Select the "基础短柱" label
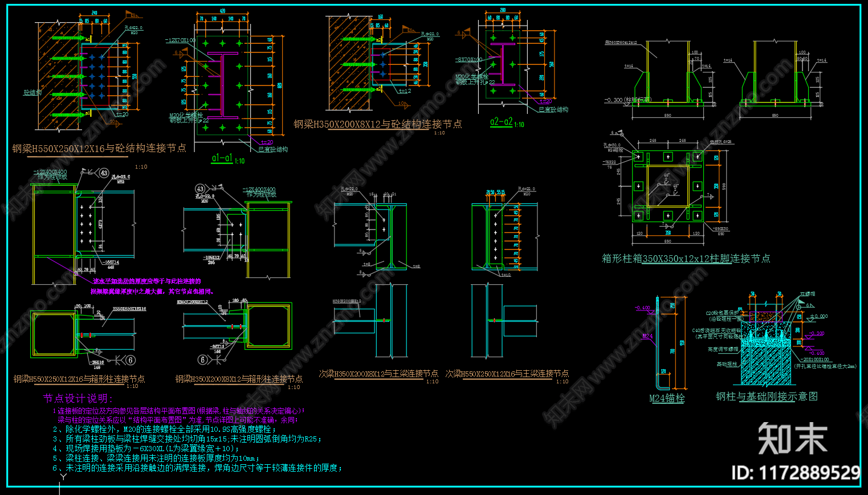 tap(727, 364)
